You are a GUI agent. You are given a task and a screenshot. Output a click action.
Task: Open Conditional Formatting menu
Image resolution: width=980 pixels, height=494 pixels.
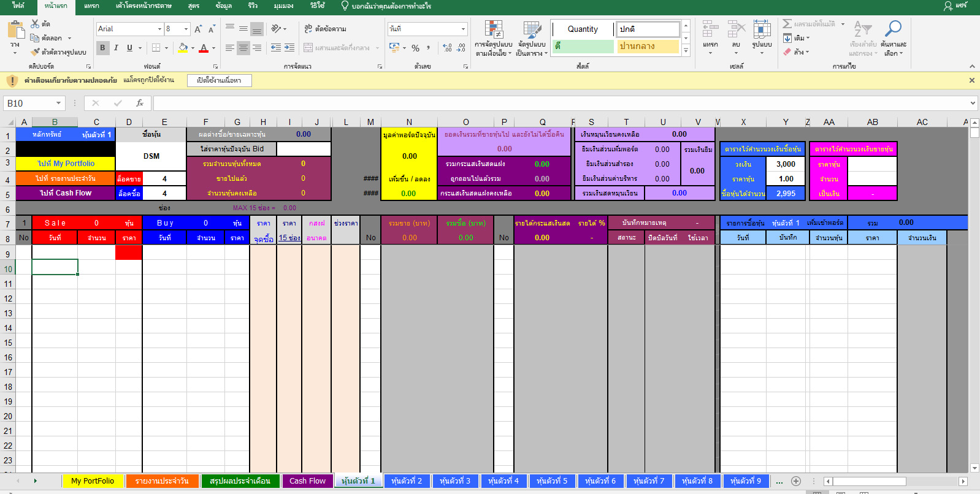tap(494, 39)
